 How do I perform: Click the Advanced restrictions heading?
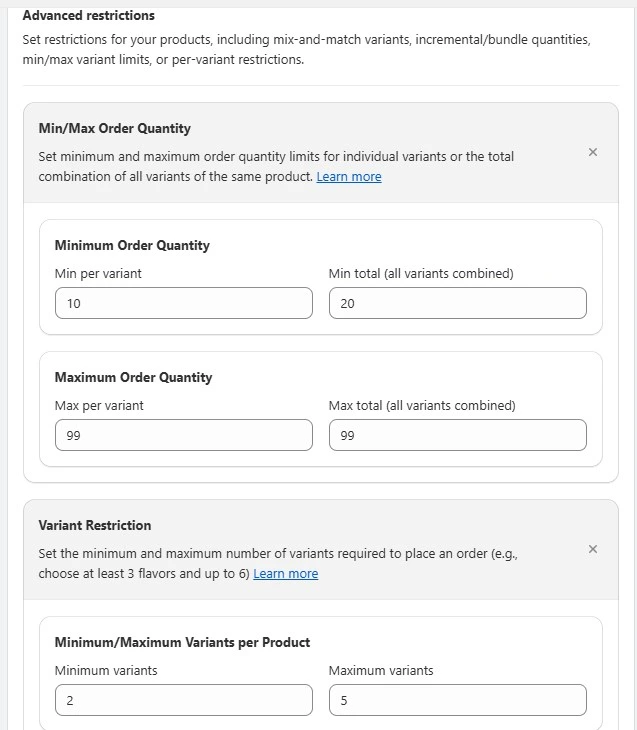(88, 16)
